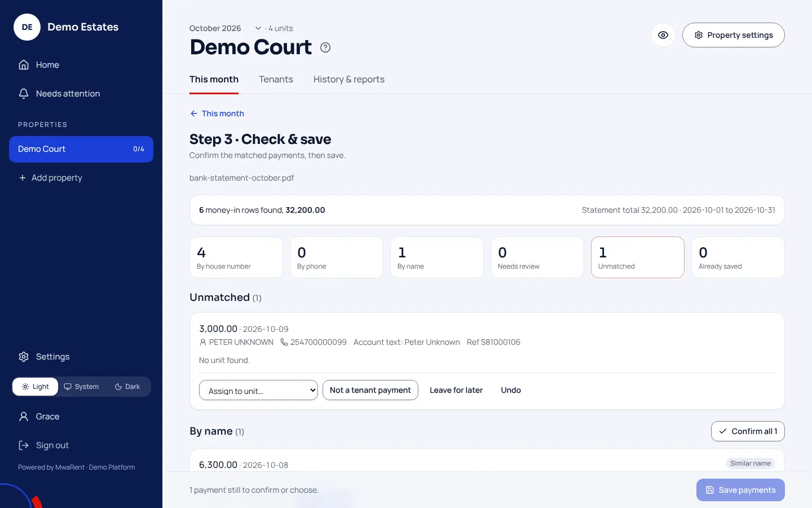Image resolution: width=812 pixels, height=508 pixels.
Task: Click the Similar name badge
Action: (x=750, y=463)
